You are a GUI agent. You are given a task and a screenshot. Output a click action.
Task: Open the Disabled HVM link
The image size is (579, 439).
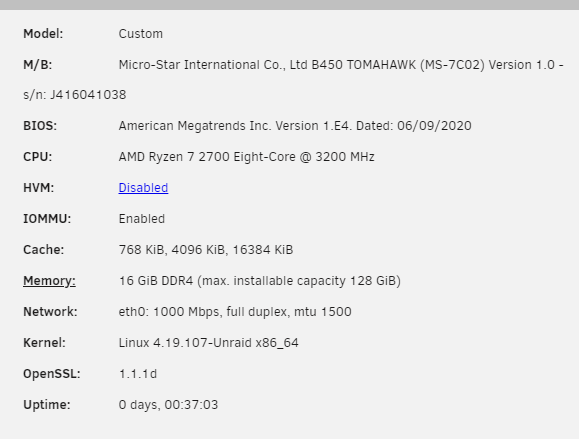[143, 188]
